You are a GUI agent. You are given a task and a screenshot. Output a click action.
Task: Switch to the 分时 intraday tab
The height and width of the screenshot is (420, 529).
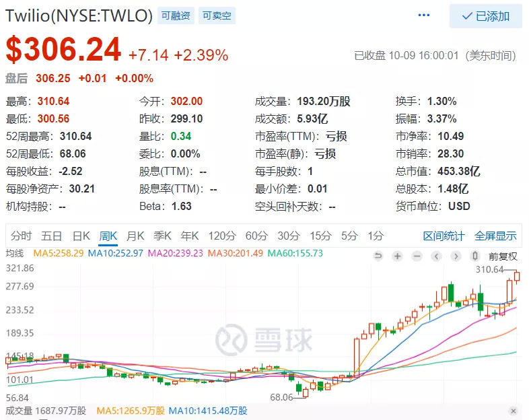click(x=21, y=236)
